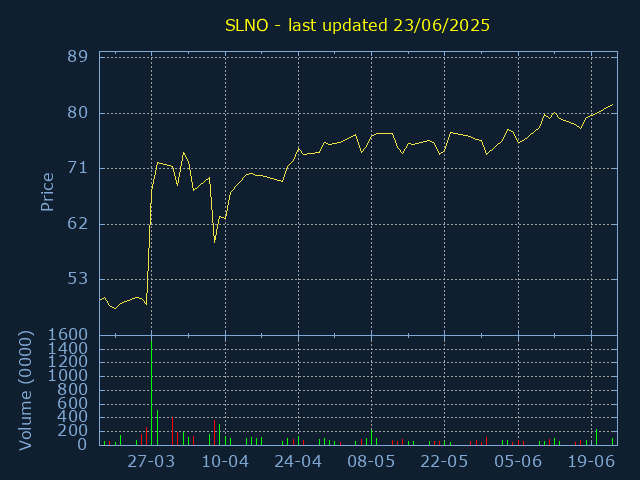Click the volume axis label 1400
This screenshot has height=480, width=640.
point(68,349)
